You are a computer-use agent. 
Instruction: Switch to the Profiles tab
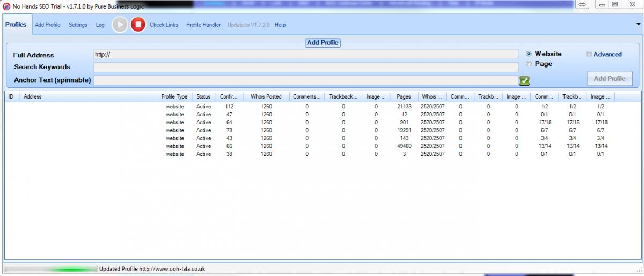pyautogui.click(x=16, y=25)
